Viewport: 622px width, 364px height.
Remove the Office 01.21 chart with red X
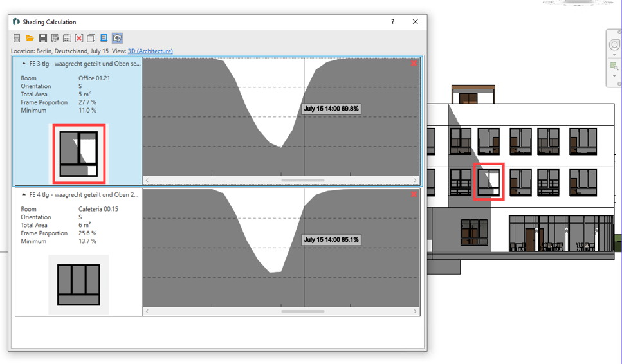click(x=414, y=63)
